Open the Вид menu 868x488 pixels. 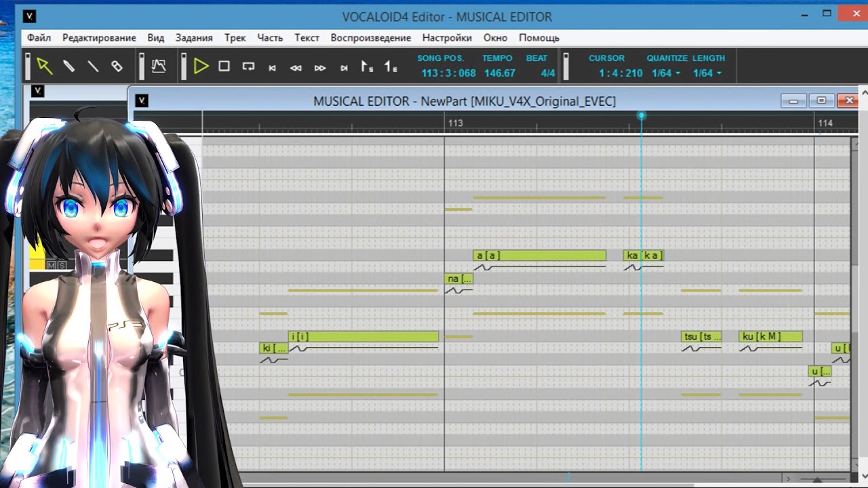pos(156,37)
